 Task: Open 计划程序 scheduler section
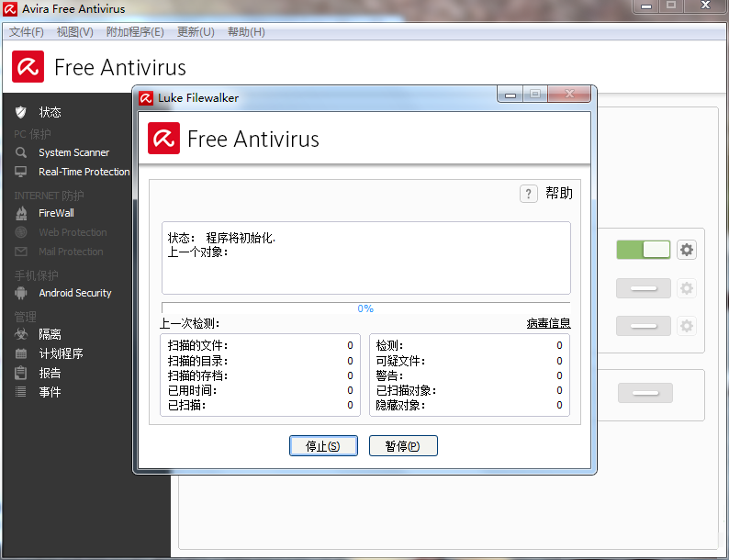tap(61, 353)
